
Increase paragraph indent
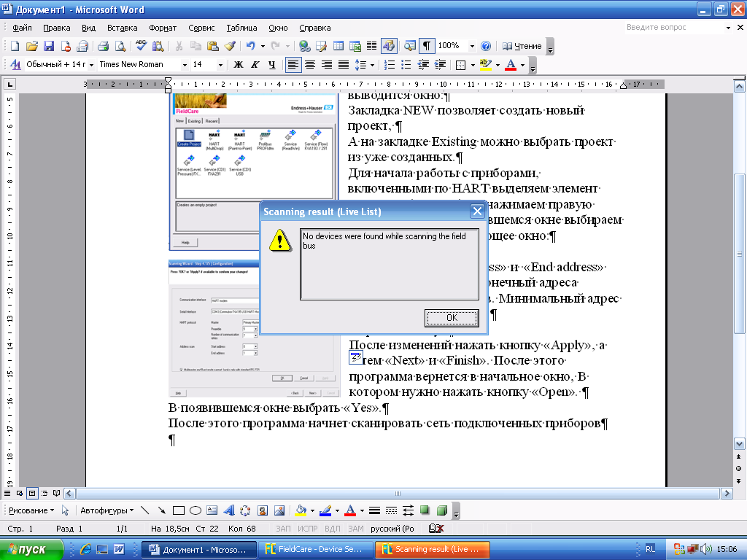pos(440,64)
